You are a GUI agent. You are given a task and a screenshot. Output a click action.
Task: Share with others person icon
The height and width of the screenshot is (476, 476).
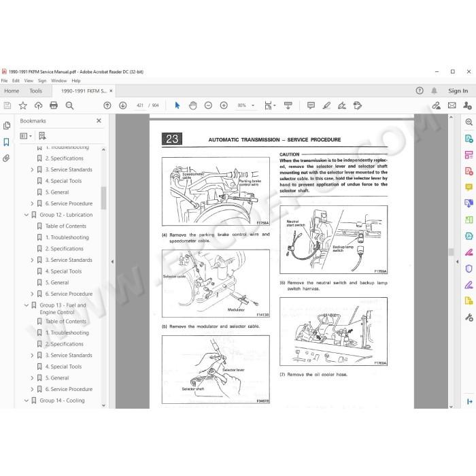[467, 105]
